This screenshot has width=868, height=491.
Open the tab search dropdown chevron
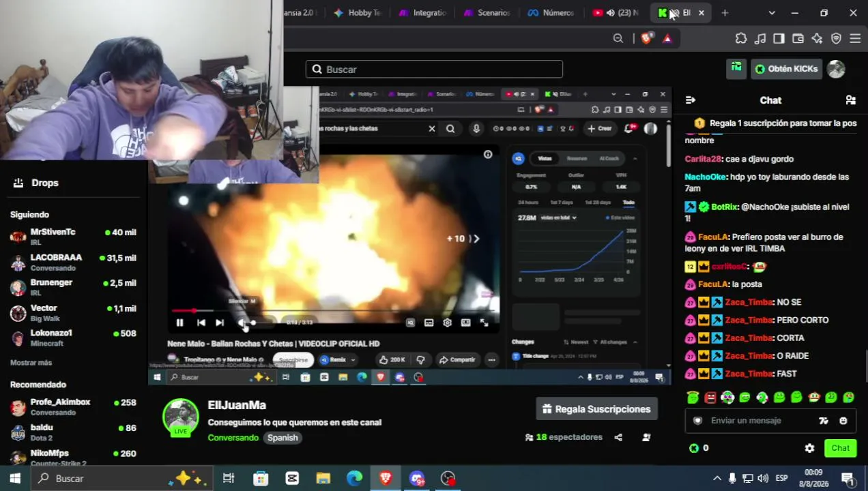point(772,13)
